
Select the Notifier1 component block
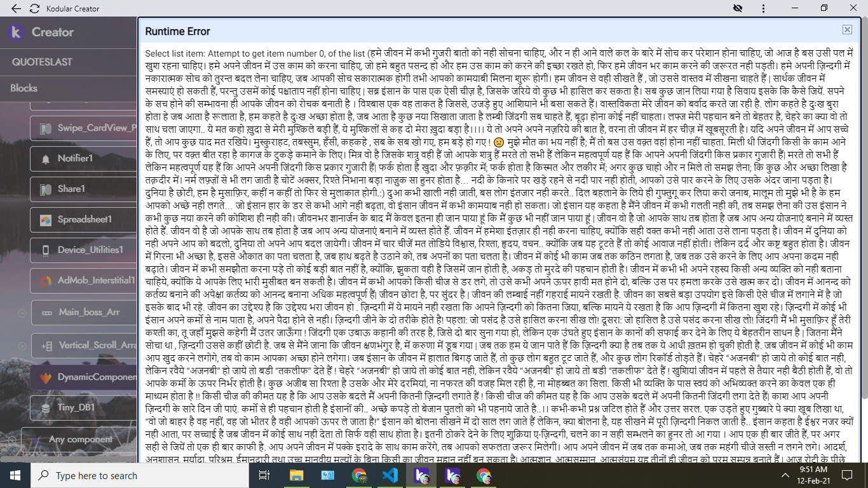75,158
